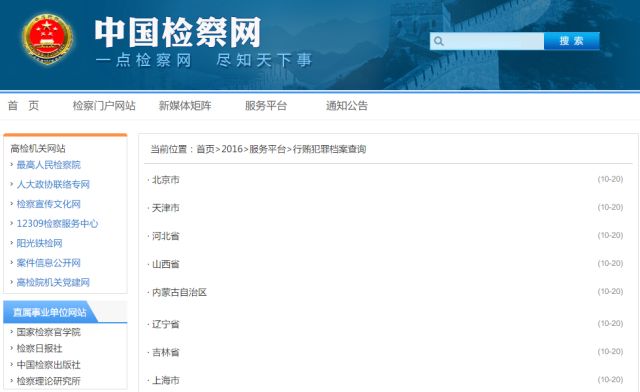Open the 通知公告 navigation item
This screenshot has width=640, height=392.
pyautogui.click(x=347, y=106)
